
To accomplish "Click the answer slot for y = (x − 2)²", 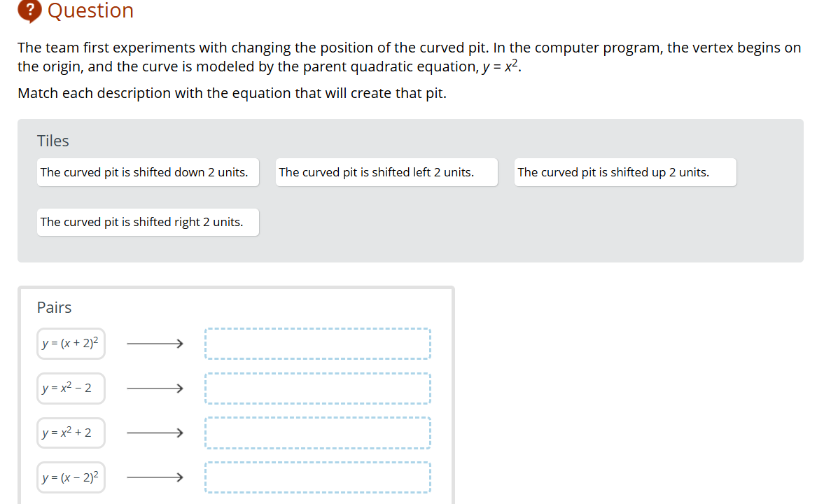I will 318,477.
